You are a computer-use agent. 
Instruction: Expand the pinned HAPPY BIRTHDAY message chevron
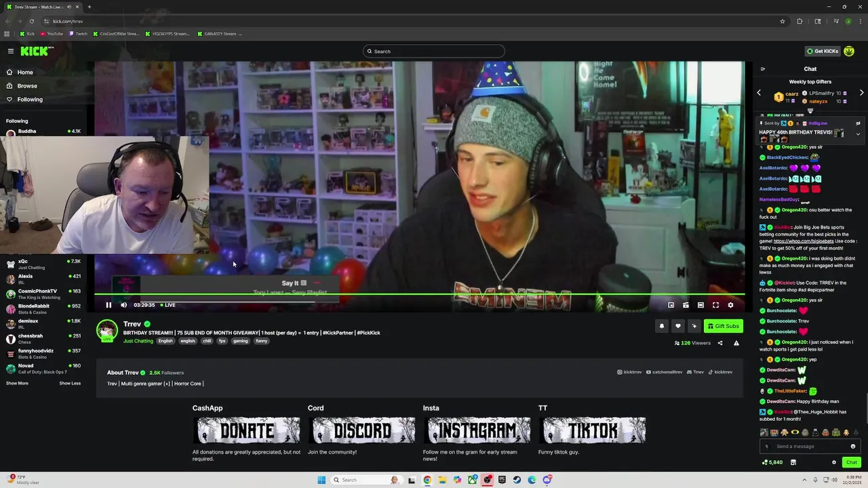pyautogui.click(x=858, y=134)
